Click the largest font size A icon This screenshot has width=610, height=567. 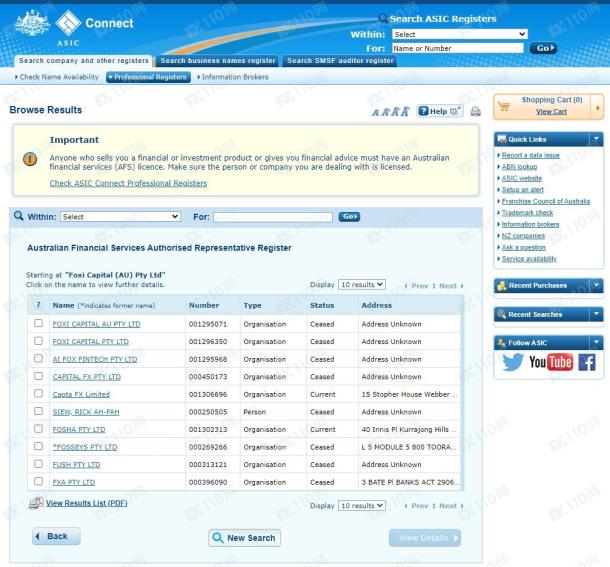pos(405,112)
